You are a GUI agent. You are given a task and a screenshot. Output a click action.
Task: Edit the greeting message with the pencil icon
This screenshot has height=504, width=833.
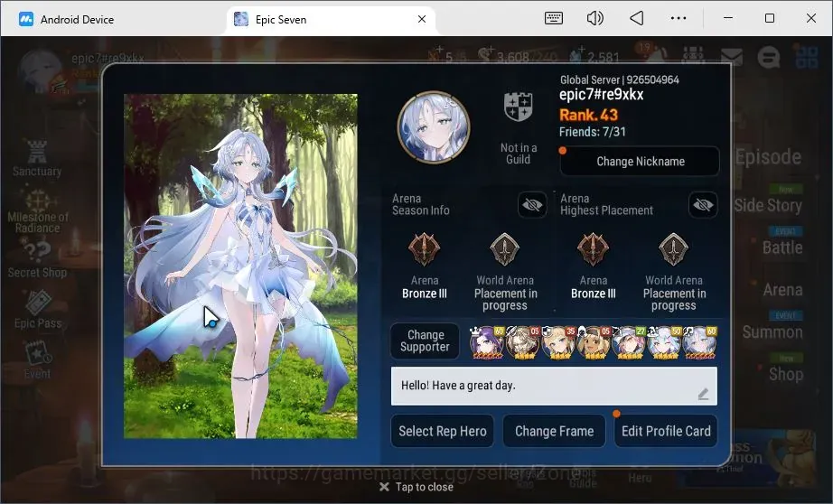coord(703,394)
